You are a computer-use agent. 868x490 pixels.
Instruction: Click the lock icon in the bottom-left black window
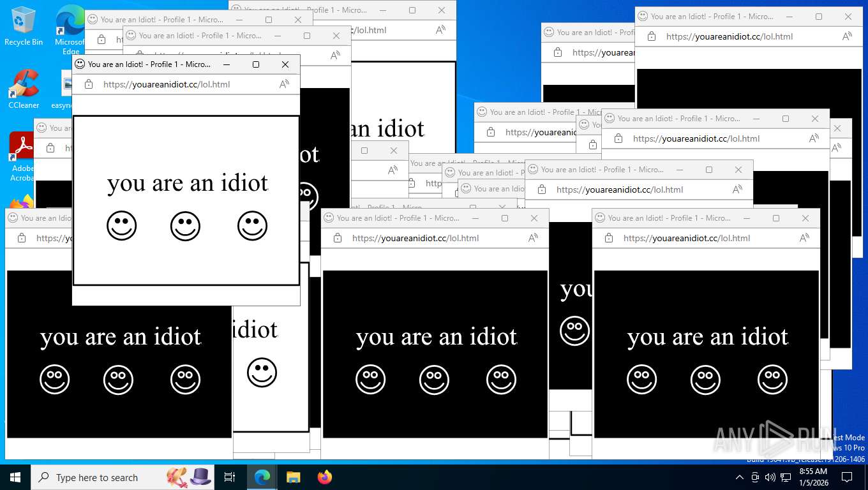(22, 238)
